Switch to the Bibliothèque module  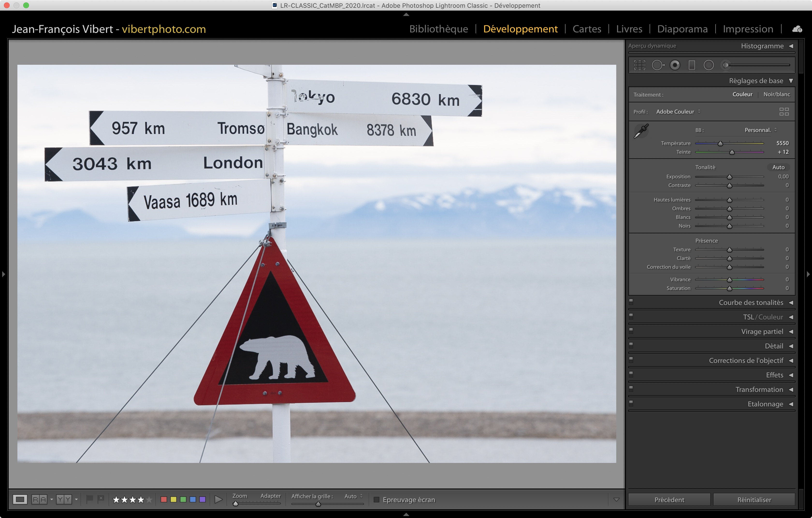point(438,29)
